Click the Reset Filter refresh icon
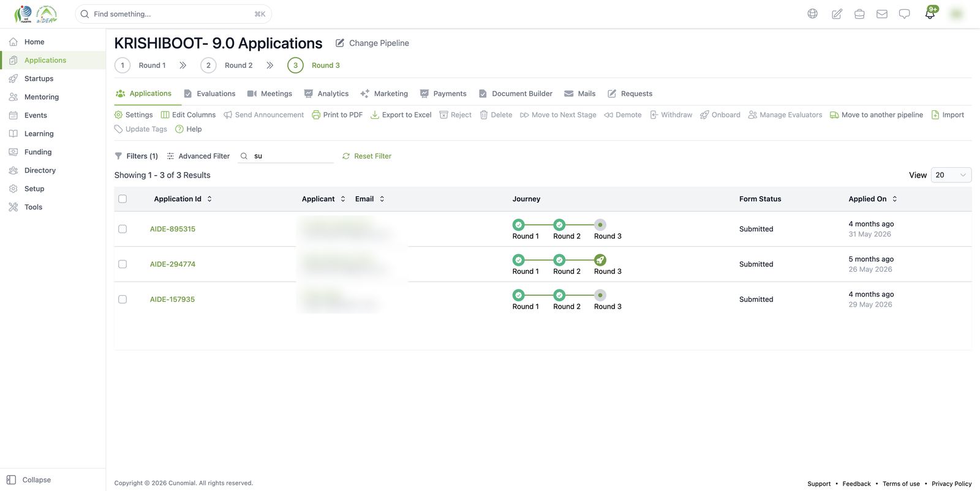 point(346,156)
